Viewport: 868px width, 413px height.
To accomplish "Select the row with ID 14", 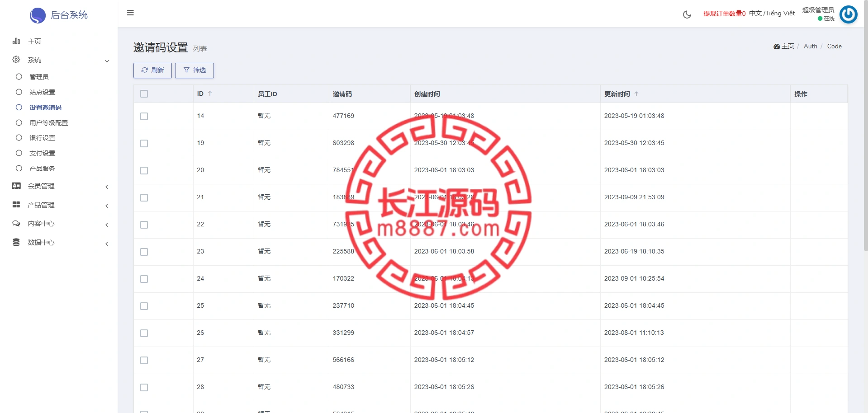I will [144, 117].
